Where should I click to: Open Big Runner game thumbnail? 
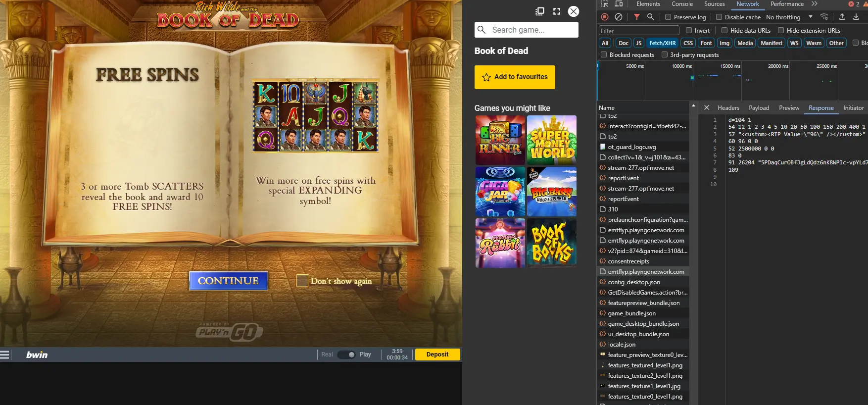(500, 140)
